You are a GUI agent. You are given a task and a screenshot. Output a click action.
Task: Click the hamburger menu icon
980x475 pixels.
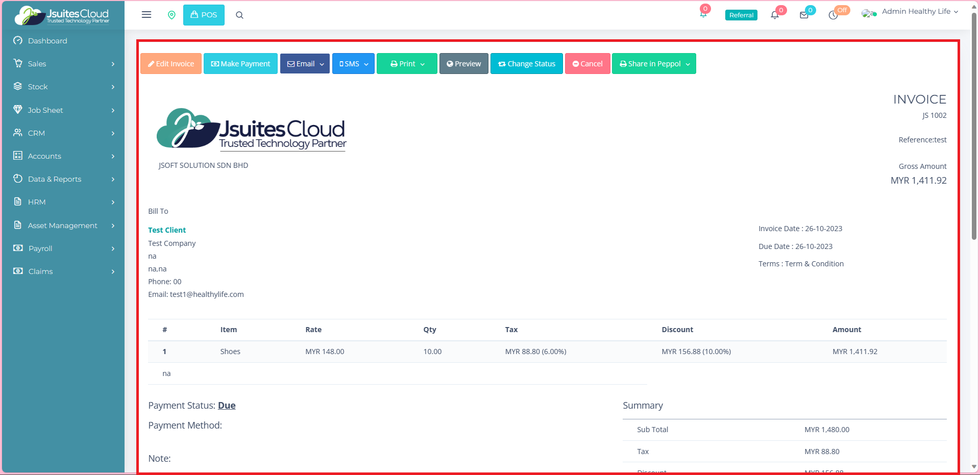(146, 15)
